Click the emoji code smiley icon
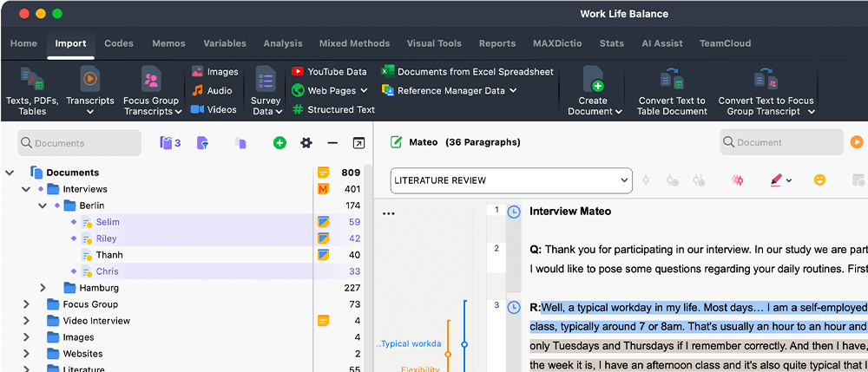Image resolution: width=868 pixels, height=372 pixels. pos(820,179)
